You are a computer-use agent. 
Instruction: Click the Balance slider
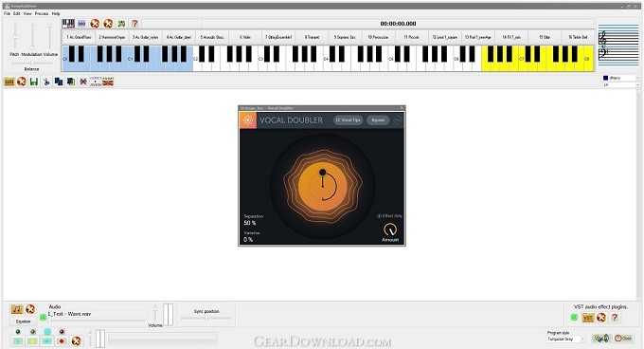tap(31, 64)
